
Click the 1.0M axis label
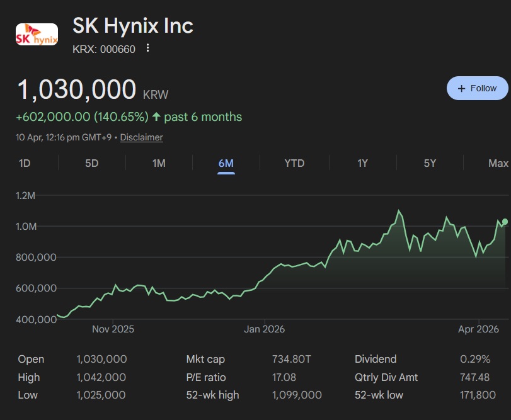[26, 227]
